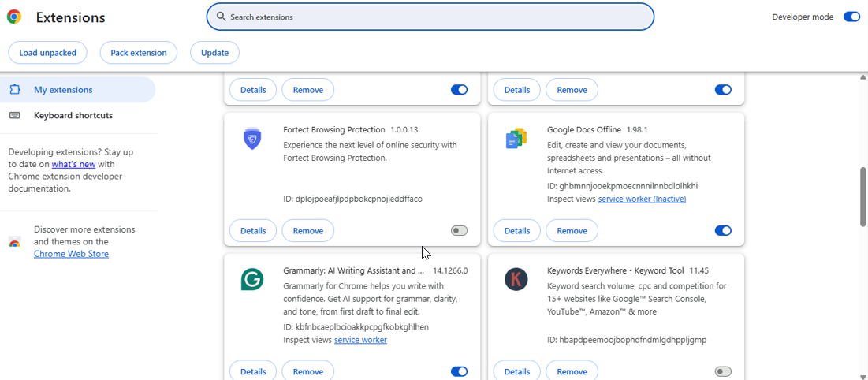Turn off the Grammarly extension toggle
The image size is (868, 380).
(x=459, y=371)
